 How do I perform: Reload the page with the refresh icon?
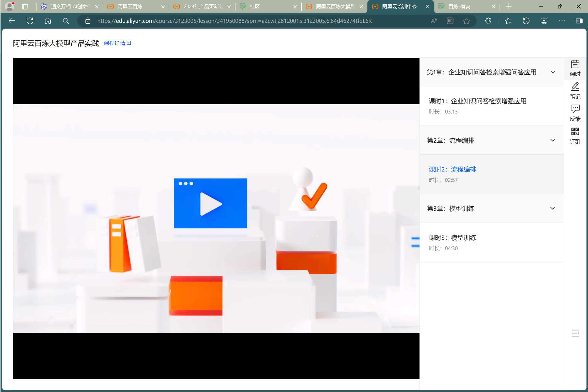[x=30, y=21]
